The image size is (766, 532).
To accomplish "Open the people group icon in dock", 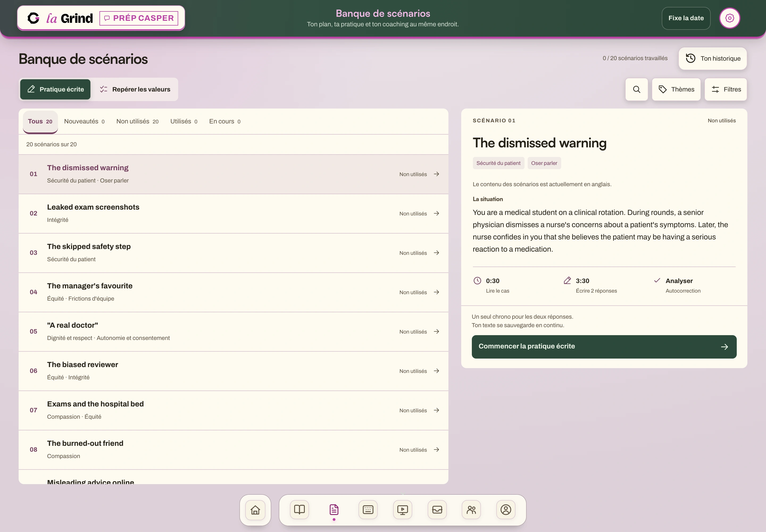I will click(x=471, y=510).
